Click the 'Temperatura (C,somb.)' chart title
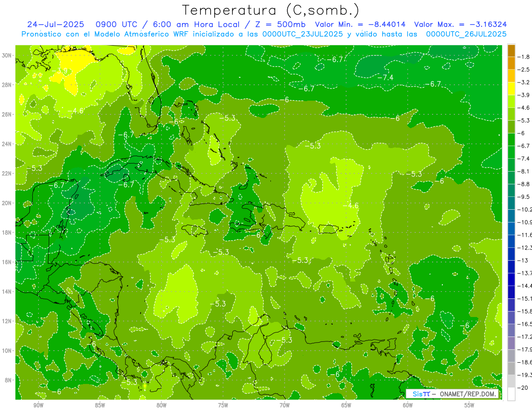Image resolution: width=532 pixels, height=411 pixels. click(x=271, y=10)
